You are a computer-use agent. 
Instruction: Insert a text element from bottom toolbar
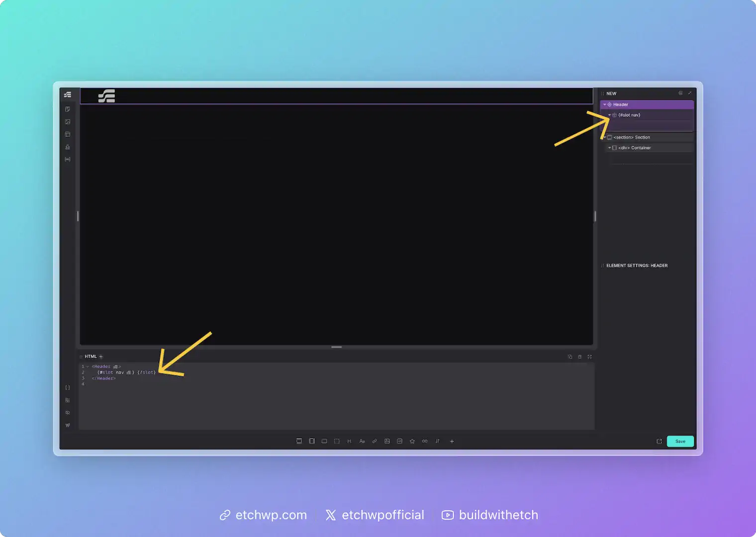pyautogui.click(x=362, y=442)
